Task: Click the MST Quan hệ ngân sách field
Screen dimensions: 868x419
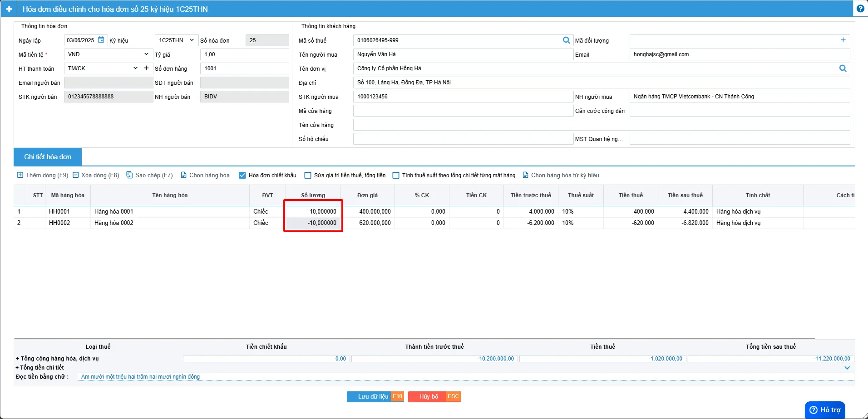Action: point(740,139)
